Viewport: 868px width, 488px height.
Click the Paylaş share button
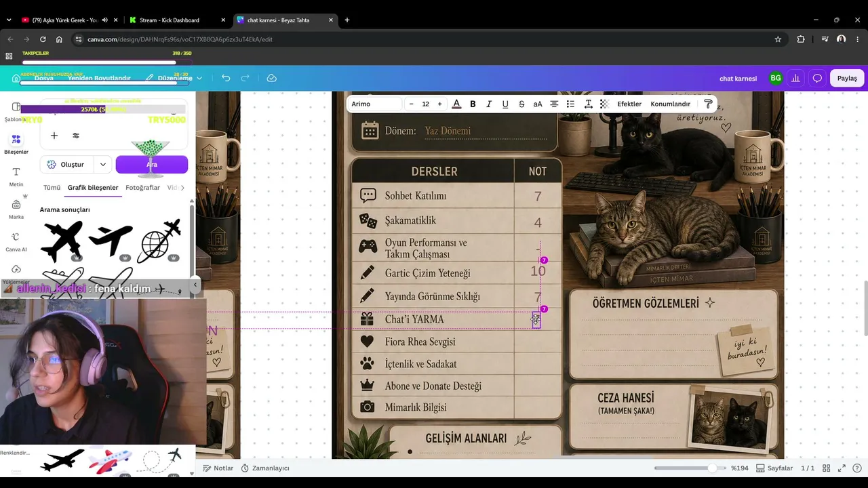(x=847, y=78)
